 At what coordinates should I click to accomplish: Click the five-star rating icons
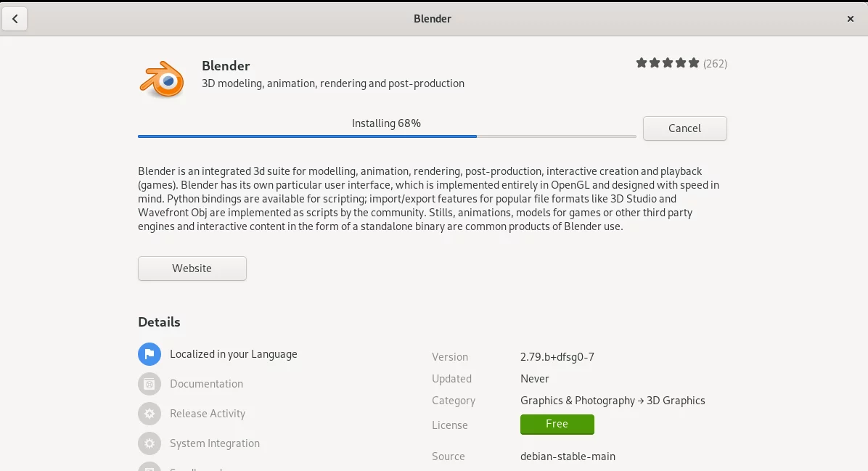[x=668, y=63]
